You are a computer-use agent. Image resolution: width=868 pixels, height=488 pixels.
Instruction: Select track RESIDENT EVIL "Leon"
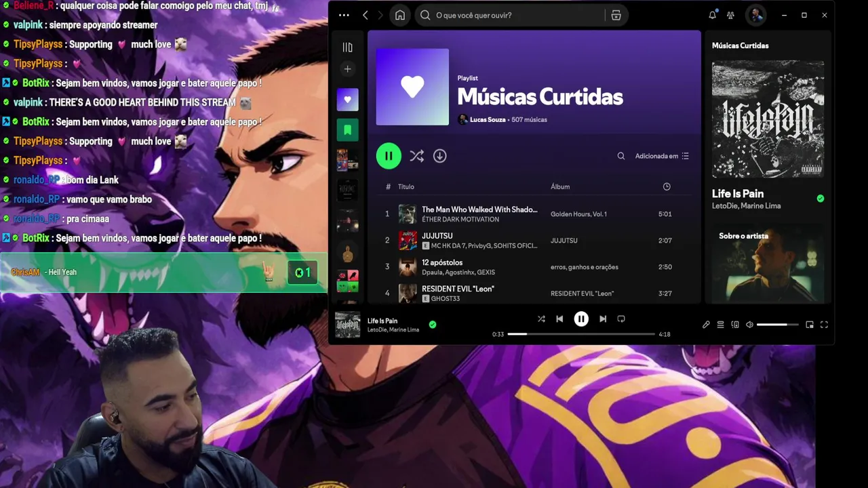coord(458,289)
